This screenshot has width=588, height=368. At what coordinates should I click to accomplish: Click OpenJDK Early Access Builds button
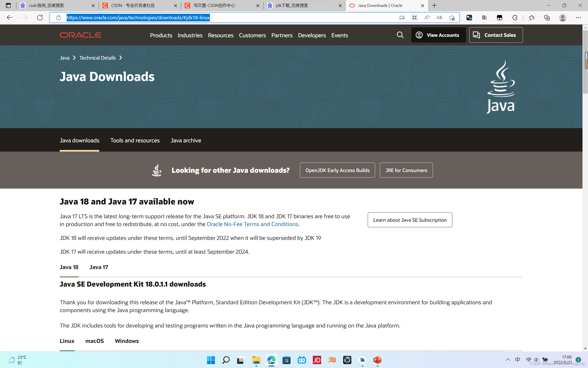337,170
